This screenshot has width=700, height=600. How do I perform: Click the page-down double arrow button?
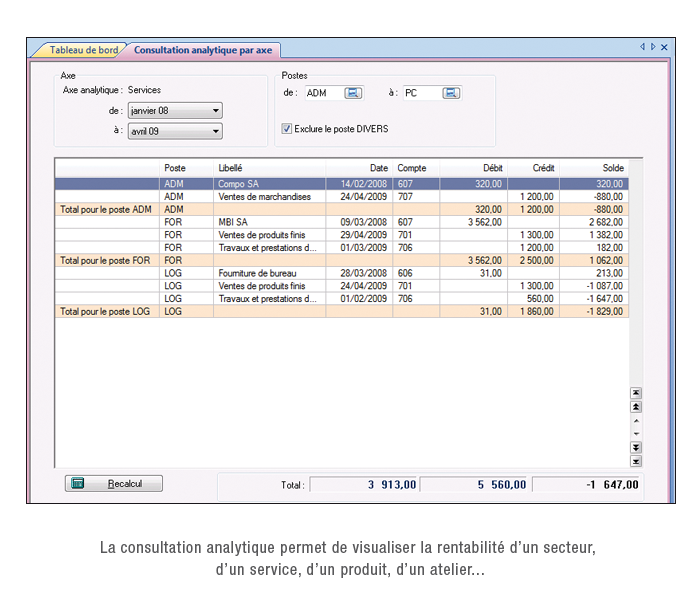click(636, 447)
